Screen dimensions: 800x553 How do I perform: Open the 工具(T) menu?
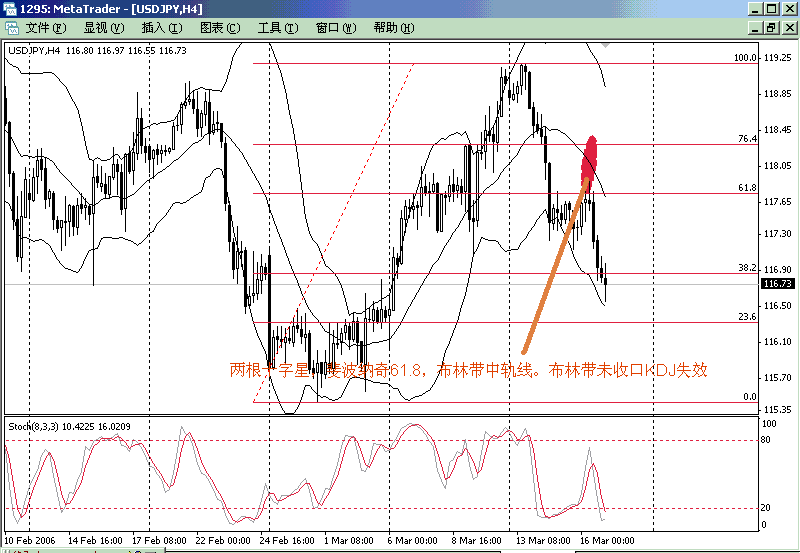(x=278, y=28)
